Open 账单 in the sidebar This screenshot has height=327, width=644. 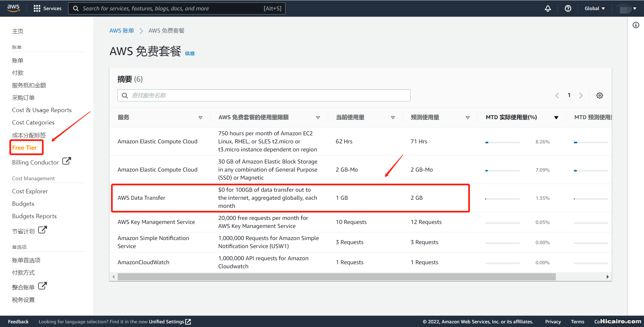18,60
